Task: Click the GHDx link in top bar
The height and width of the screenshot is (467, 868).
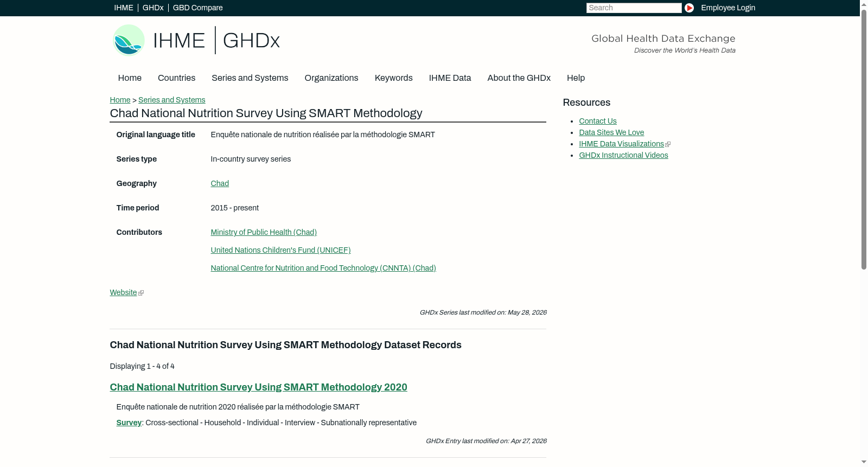Action: pos(153,8)
